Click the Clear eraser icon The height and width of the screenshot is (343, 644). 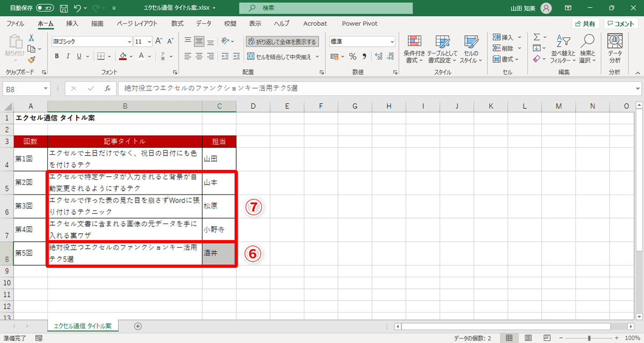click(536, 59)
